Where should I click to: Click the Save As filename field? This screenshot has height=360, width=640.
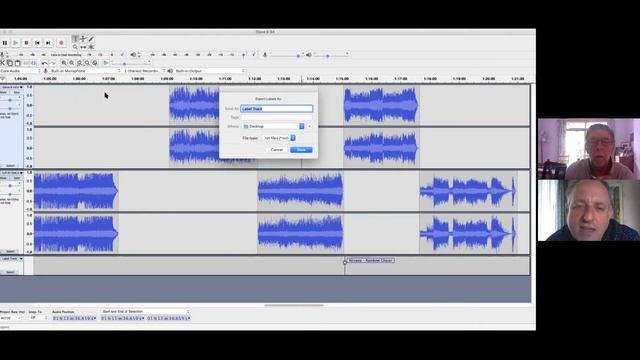click(277, 109)
